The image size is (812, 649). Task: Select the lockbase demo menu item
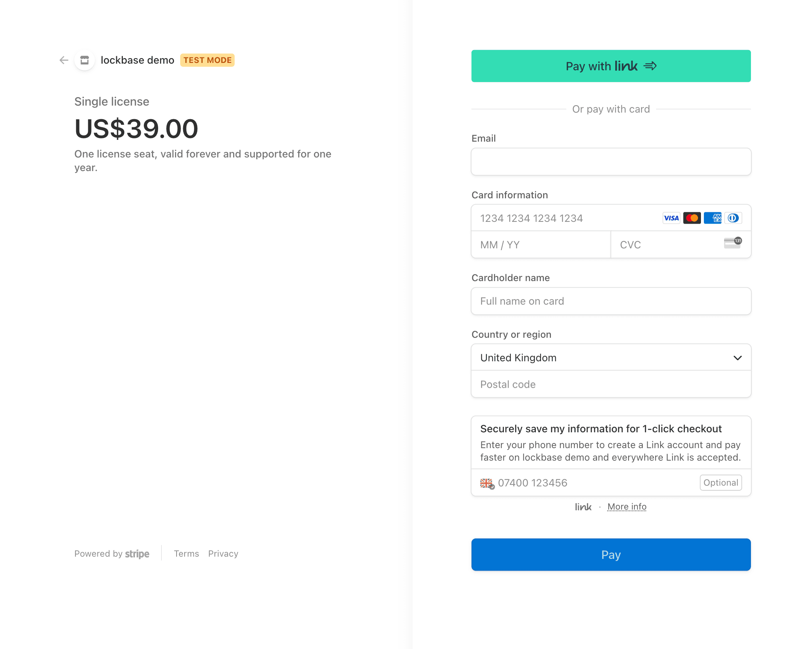[x=139, y=60]
